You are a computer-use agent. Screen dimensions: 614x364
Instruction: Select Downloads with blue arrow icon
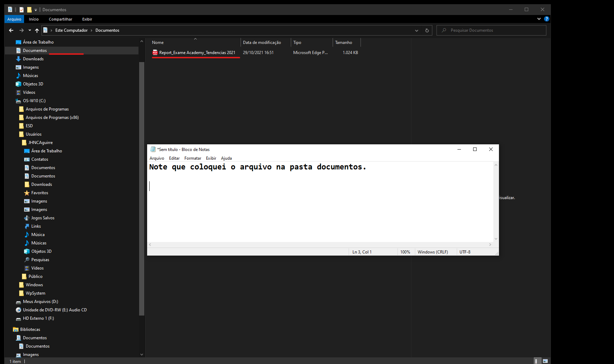(x=33, y=59)
